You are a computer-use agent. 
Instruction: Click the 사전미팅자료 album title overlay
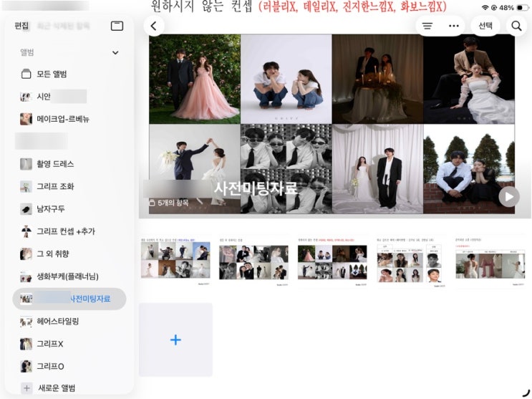(256, 188)
